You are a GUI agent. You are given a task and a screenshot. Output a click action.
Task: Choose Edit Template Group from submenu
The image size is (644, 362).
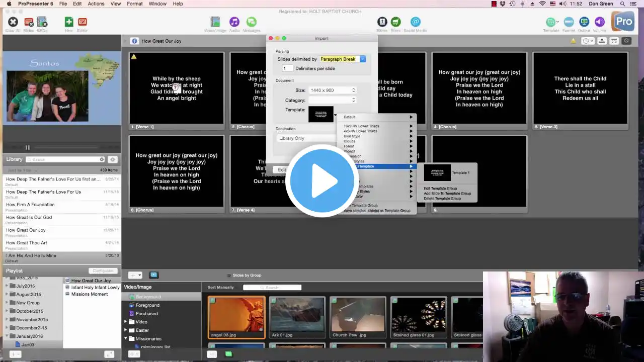(x=440, y=189)
